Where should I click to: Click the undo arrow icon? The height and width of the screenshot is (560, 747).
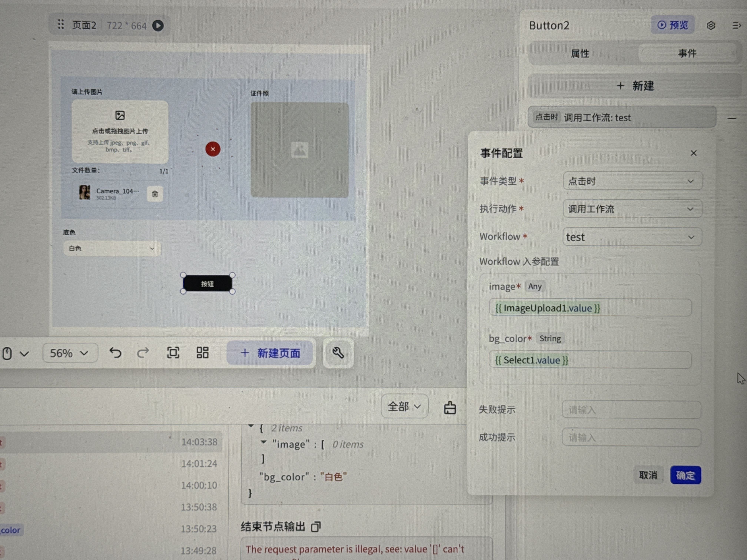pos(115,353)
